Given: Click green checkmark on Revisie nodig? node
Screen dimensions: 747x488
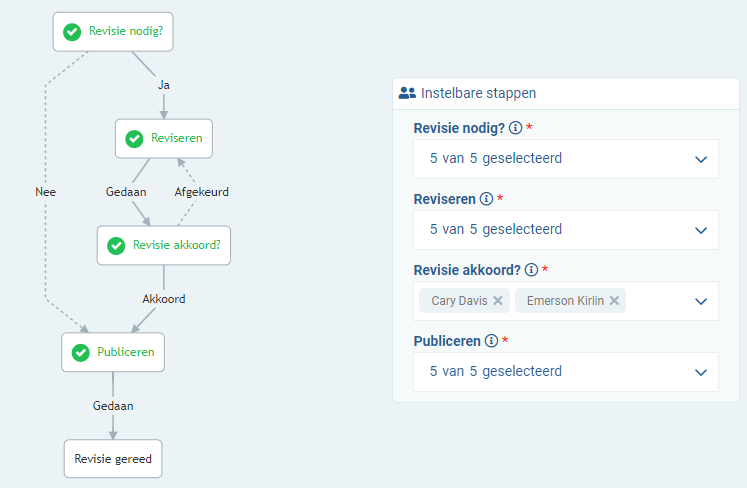Looking at the screenshot, I should point(72,32).
